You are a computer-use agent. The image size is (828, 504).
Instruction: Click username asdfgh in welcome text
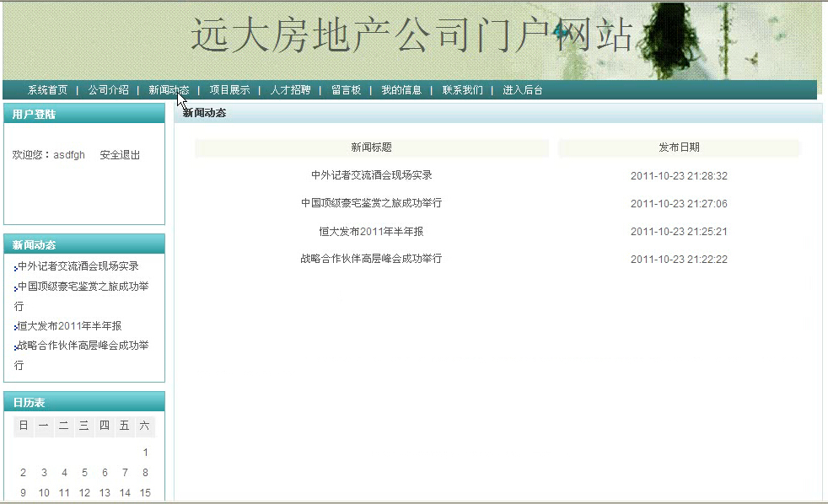pos(69,155)
